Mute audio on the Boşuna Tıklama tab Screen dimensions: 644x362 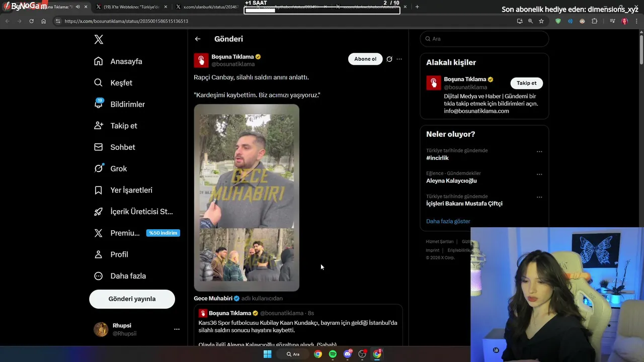coord(77,7)
